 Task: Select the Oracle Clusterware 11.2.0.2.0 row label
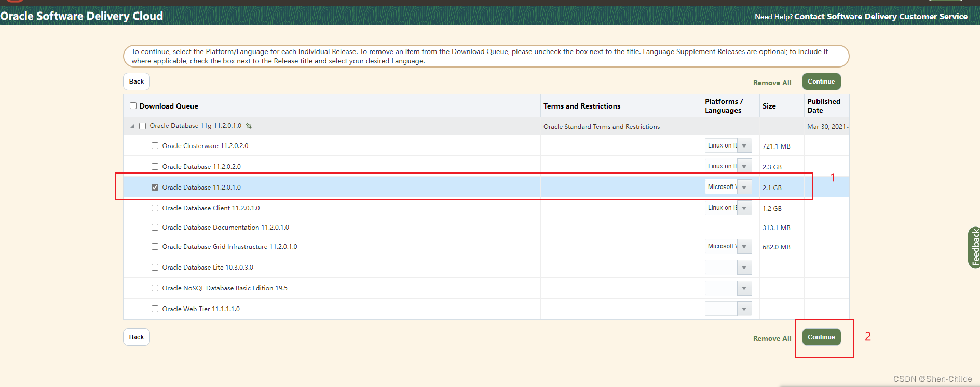coord(205,146)
